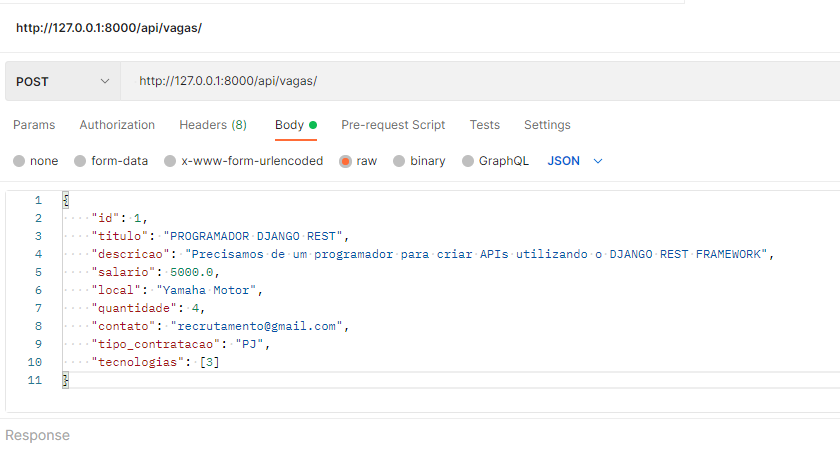Switch to the Body tab
This screenshot has height=451, width=840.
(x=296, y=125)
